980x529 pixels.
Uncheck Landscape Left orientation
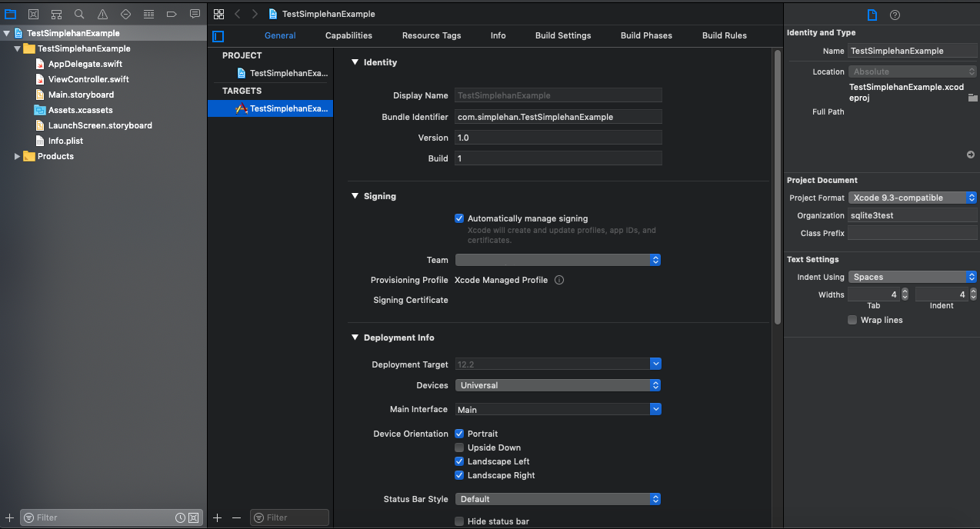pyautogui.click(x=459, y=461)
